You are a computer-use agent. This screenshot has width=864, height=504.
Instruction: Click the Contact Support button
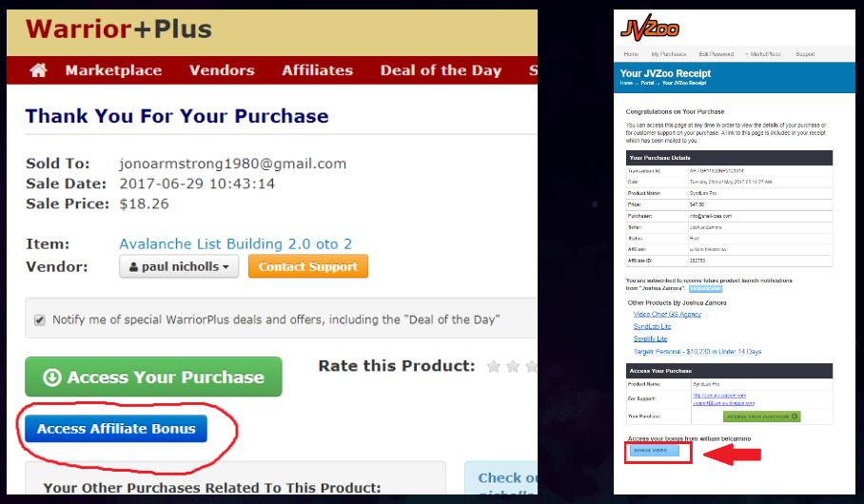308,266
